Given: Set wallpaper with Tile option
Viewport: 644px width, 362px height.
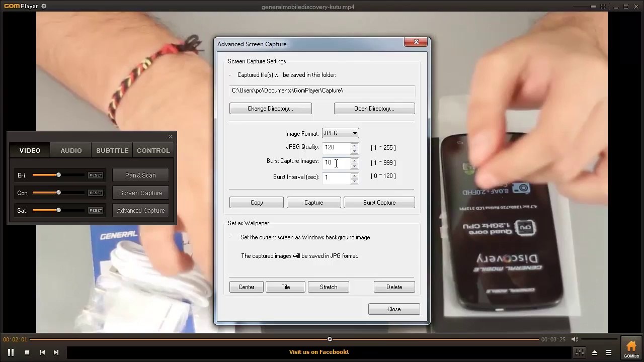Looking at the screenshot, I should tap(286, 287).
